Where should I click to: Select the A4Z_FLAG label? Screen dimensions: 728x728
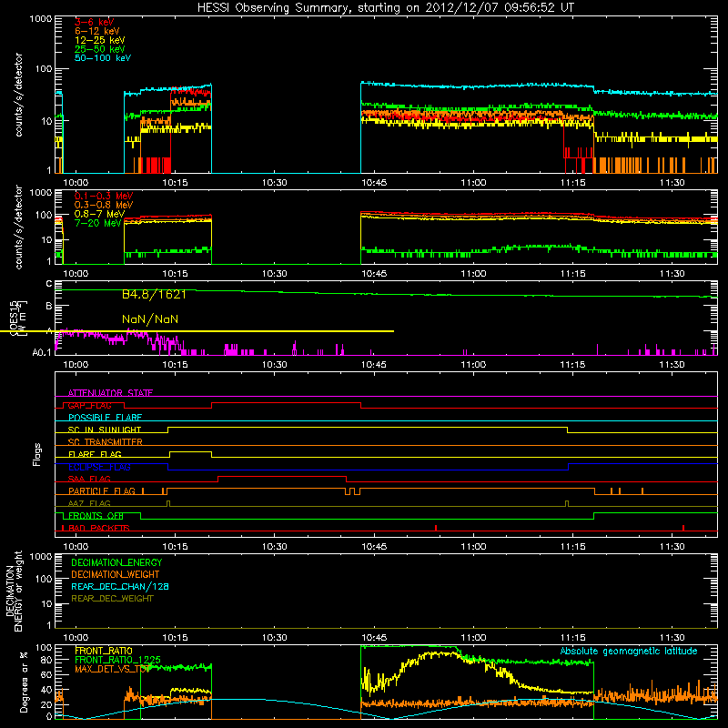tap(89, 503)
